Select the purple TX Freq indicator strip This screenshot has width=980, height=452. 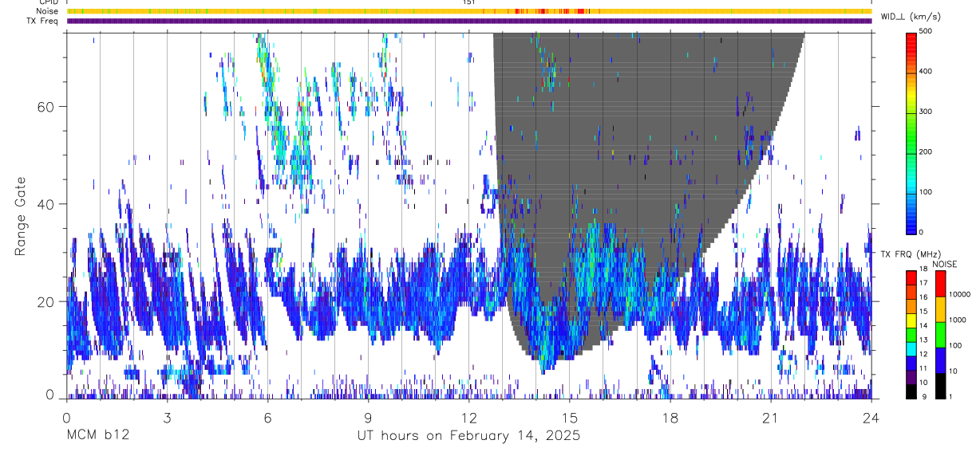pos(469,21)
